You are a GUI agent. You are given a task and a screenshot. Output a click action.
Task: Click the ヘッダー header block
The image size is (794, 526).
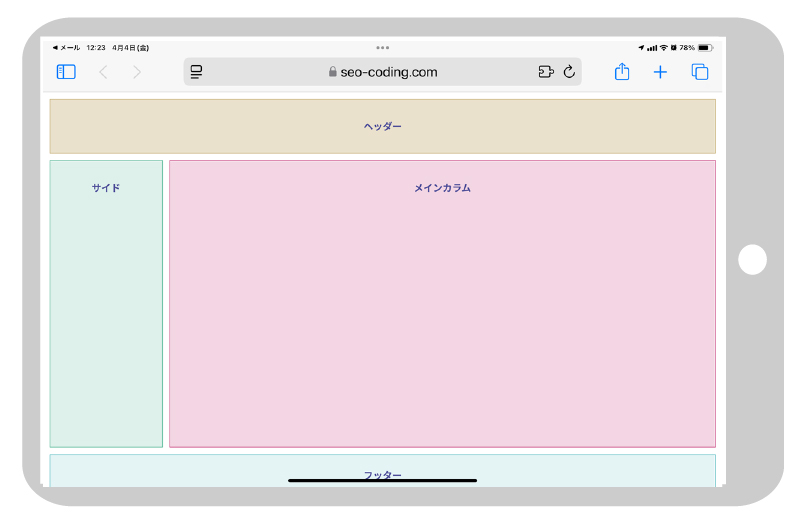pyautogui.click(x=383, y=127)
